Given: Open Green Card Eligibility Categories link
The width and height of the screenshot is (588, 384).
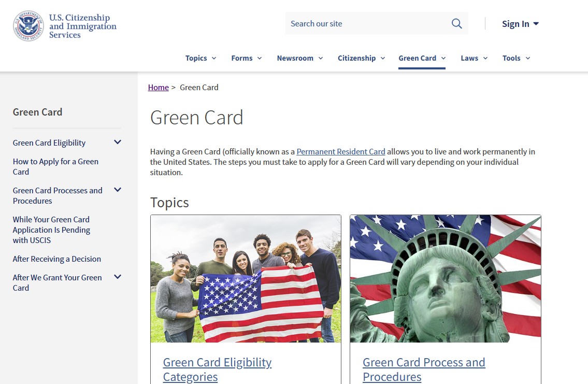Looking at the screenshot, I should tap(217, 369).
